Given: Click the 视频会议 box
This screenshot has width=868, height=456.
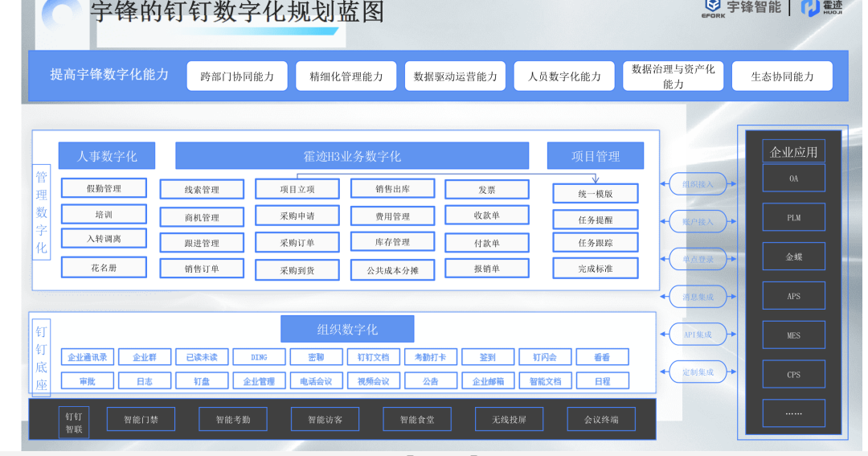Looking at the screenshot, I should [373, 381].
